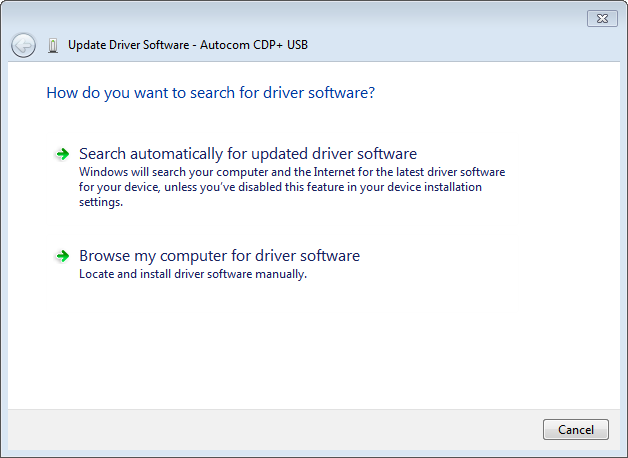Click the green arrow next to Search automatically
The width and height of the screenshot is (628, 458).
click(62, 154)
